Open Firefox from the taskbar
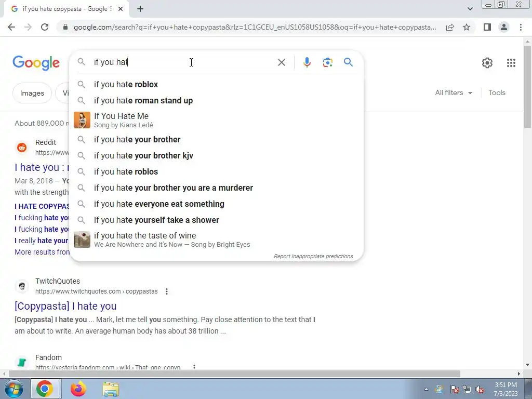This screenshot has height=399, width=532. click(x=78, y=389)
